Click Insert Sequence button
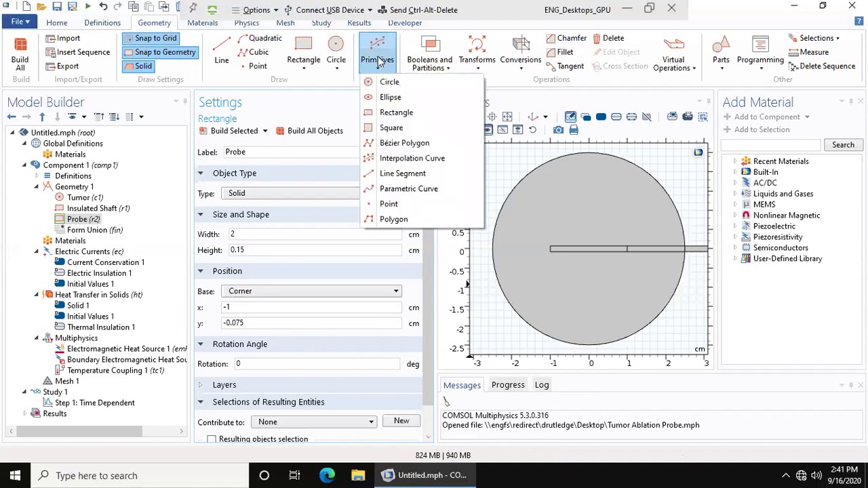The height and width of the screenshot is (488, 868). tap(77, 52)
